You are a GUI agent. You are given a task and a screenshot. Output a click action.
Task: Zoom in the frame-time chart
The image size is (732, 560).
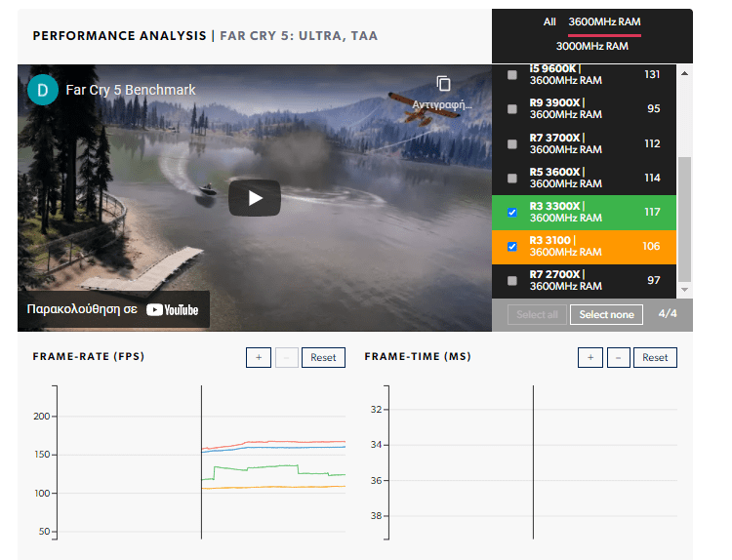(590, 357)
